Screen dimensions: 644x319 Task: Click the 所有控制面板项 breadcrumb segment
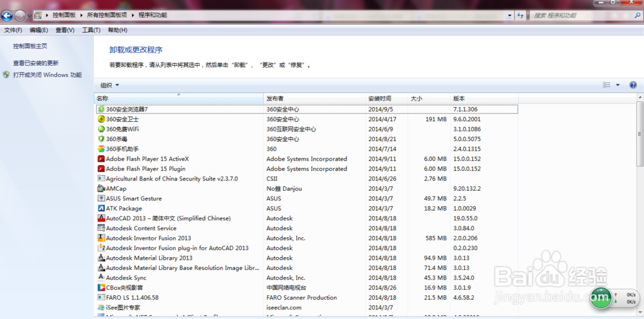pyautogui.click(x=107, y=15)
